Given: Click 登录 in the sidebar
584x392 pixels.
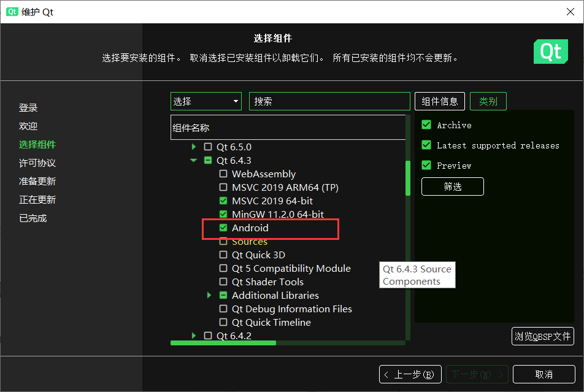Looking at the screenshot, I should coord(28,108).
